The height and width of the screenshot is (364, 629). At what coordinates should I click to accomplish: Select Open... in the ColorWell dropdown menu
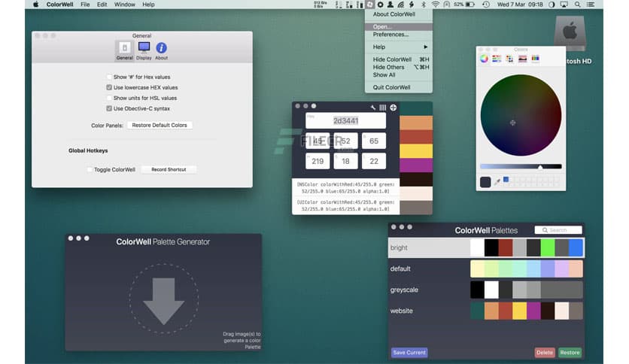point(399,27)
